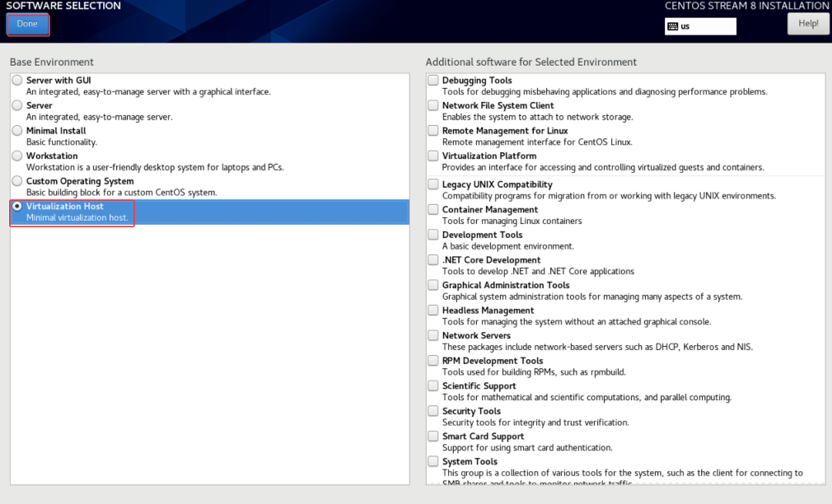Image resolution: width=832 pixels, height=504 pixels.
Task: Choose Minimal Install radio button
Action: (17, 130)
